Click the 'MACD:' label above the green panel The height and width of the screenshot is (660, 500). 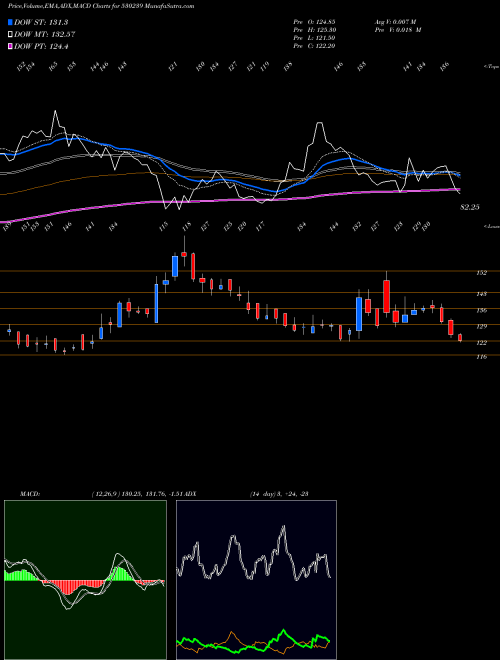click(30, 494)
